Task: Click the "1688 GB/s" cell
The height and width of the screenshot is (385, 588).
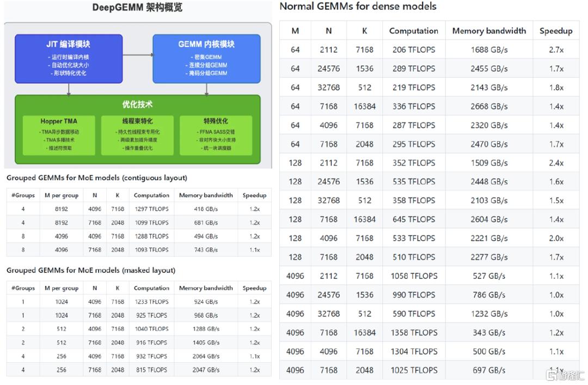Action: tap(489, 50)
